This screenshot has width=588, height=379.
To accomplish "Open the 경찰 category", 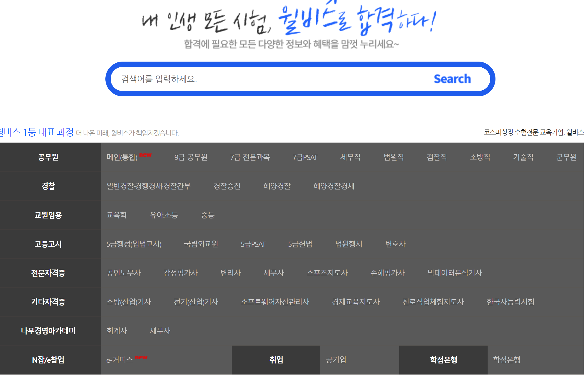I will coord(48,186).
